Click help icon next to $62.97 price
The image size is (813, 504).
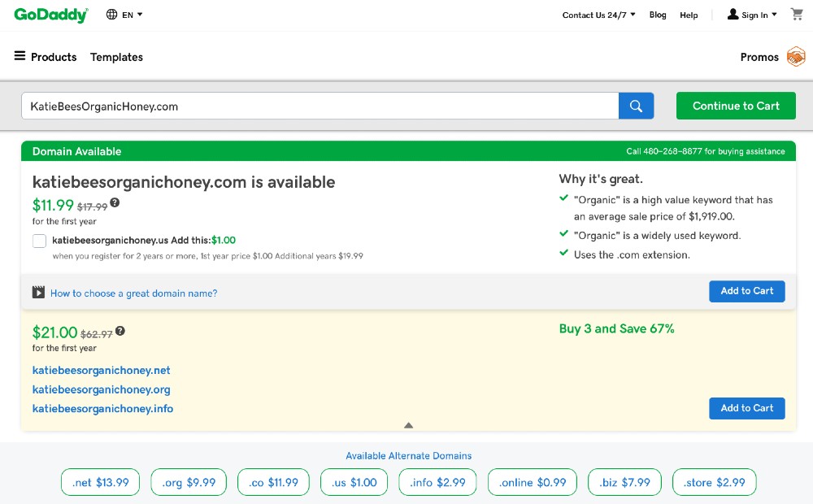click(x=120, y=331)
